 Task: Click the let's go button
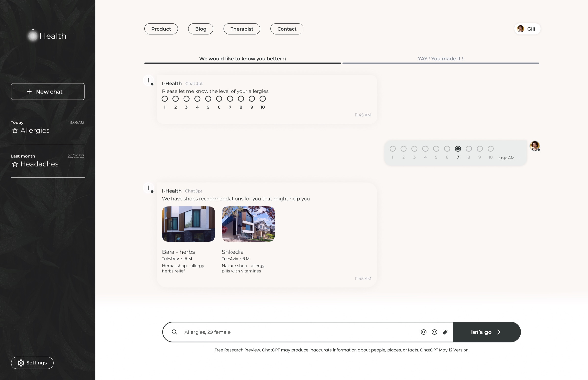pyautogui.click(x=487, y=332)
